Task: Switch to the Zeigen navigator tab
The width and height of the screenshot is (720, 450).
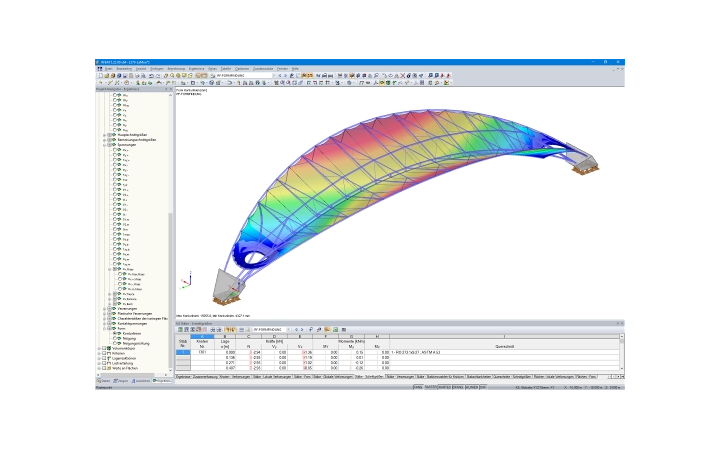Action: pyautogui.click(x=121, y=381)
